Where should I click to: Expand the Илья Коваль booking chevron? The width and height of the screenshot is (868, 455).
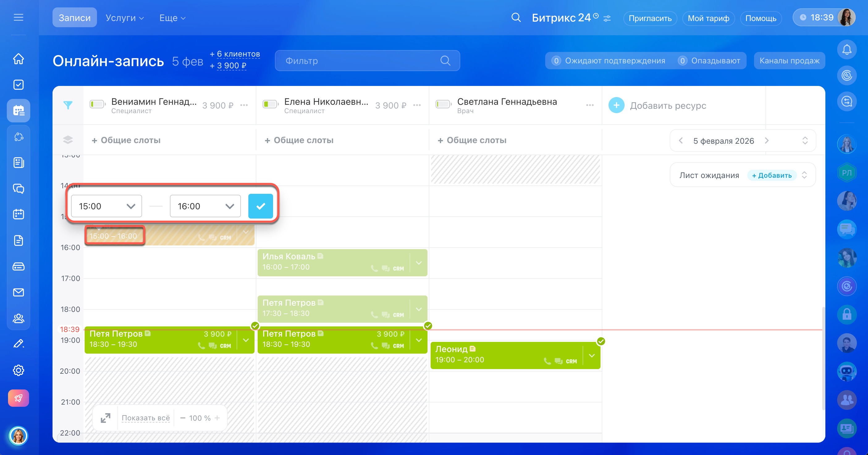tap(419, 263)
